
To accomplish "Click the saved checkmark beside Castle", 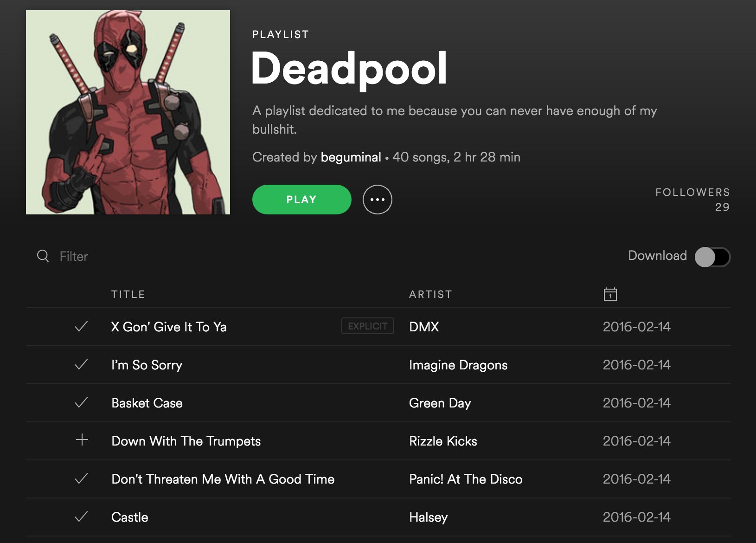I will 81,517.
